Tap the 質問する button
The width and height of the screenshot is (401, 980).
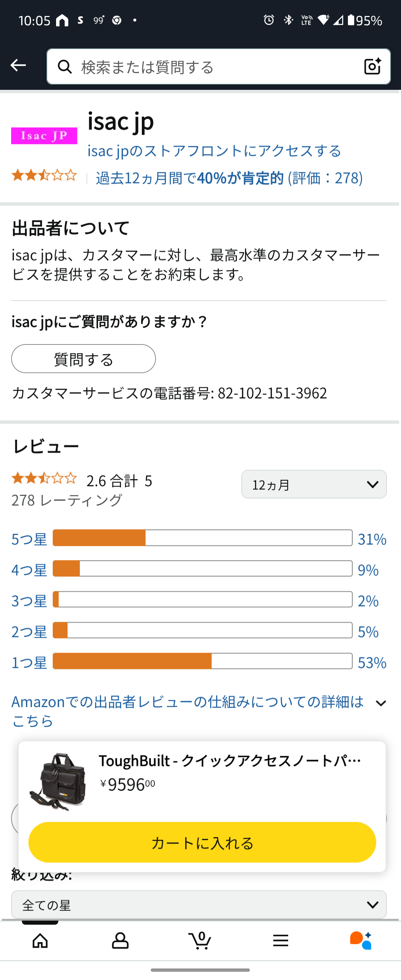(83, 359)
